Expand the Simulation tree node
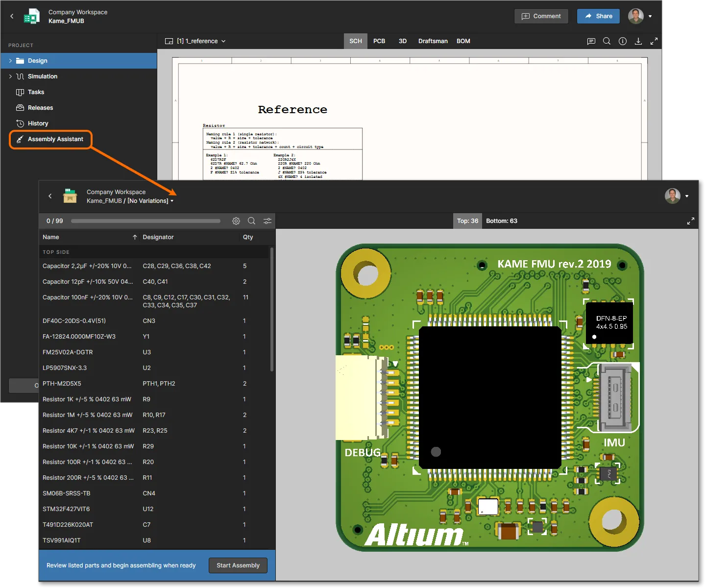This screenshot has width=705, height=588. [x=10, y=76]
